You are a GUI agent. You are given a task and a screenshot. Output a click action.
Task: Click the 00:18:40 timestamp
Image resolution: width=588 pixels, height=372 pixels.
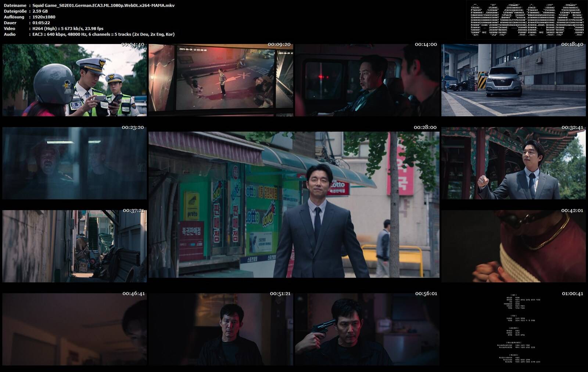click(x=572, y=44)
